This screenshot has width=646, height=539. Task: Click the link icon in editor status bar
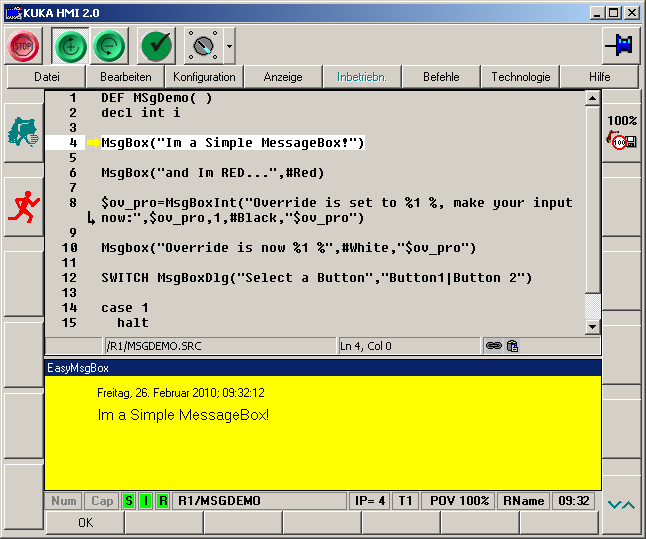493,346
